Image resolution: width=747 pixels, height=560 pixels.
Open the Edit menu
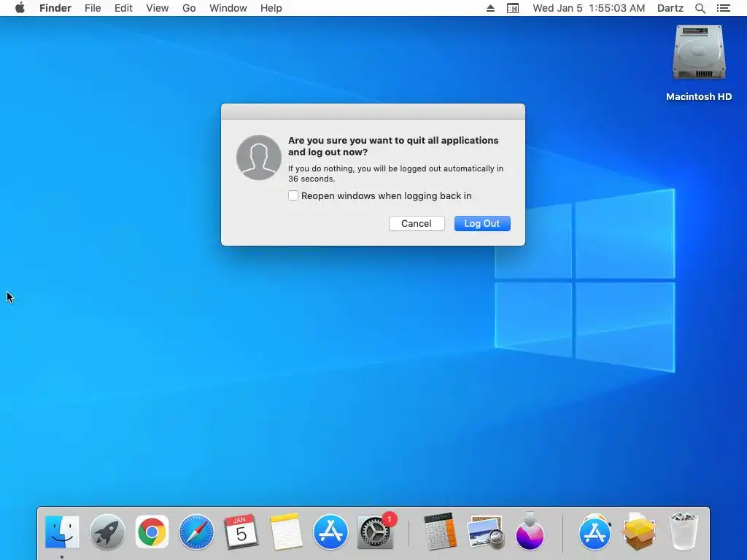tap(123, 8)
